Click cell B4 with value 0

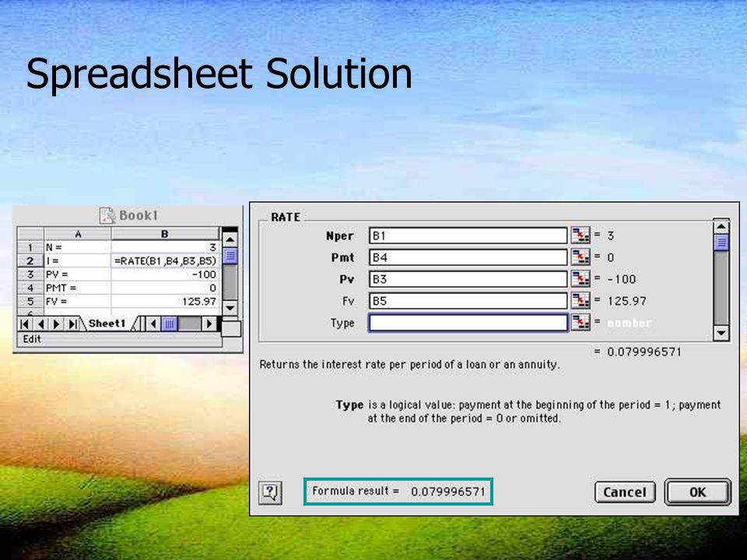pos(165,288)
